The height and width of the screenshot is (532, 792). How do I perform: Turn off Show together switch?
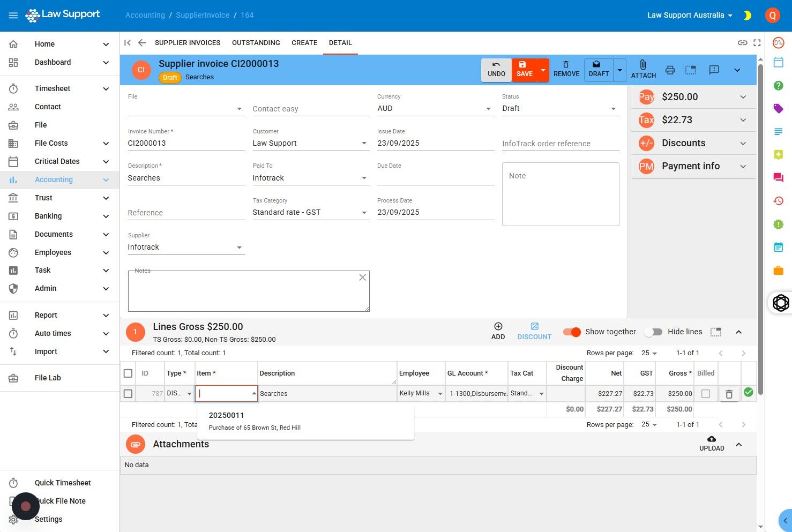point(572,332)
